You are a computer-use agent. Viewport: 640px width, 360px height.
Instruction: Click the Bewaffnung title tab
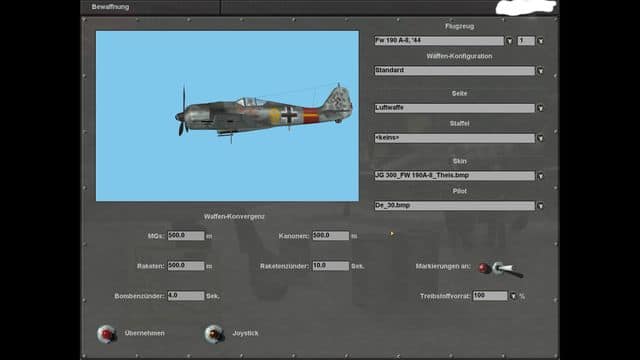point(110,7)
